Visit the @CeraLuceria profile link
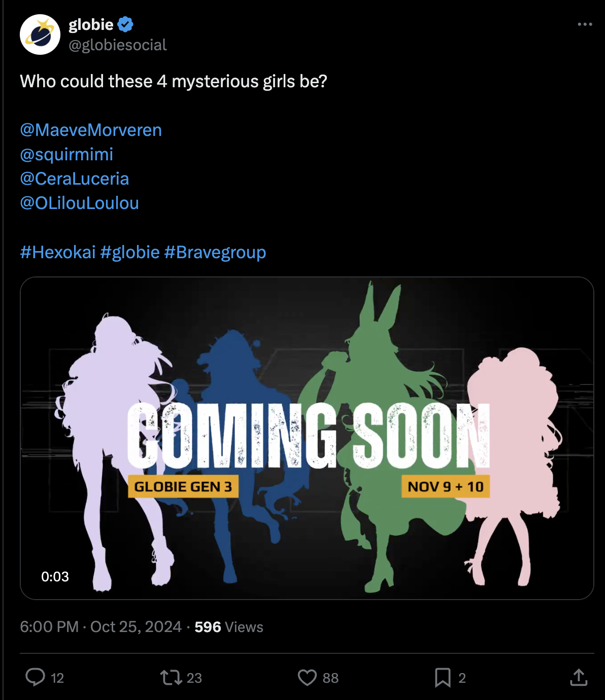 [x=75, y=179]
